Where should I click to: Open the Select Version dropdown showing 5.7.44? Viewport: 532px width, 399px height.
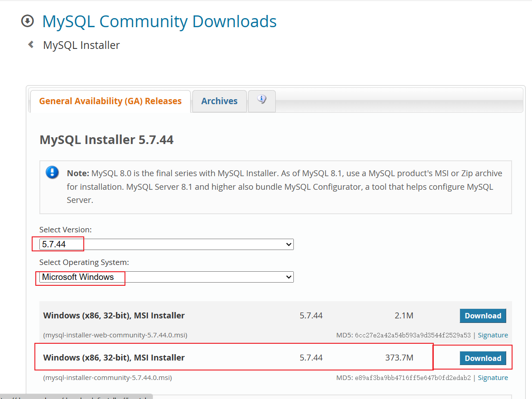click(166, 244)
